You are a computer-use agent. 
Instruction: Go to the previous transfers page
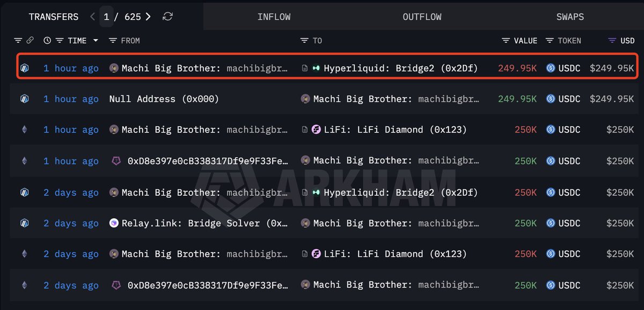coord(92,17)
